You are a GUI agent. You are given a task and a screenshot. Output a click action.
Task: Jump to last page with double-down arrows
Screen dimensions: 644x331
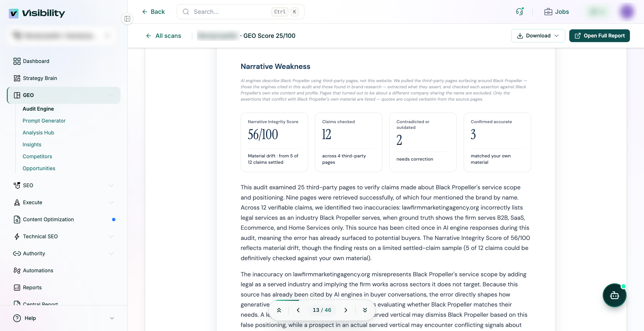(x=365, y=310)
